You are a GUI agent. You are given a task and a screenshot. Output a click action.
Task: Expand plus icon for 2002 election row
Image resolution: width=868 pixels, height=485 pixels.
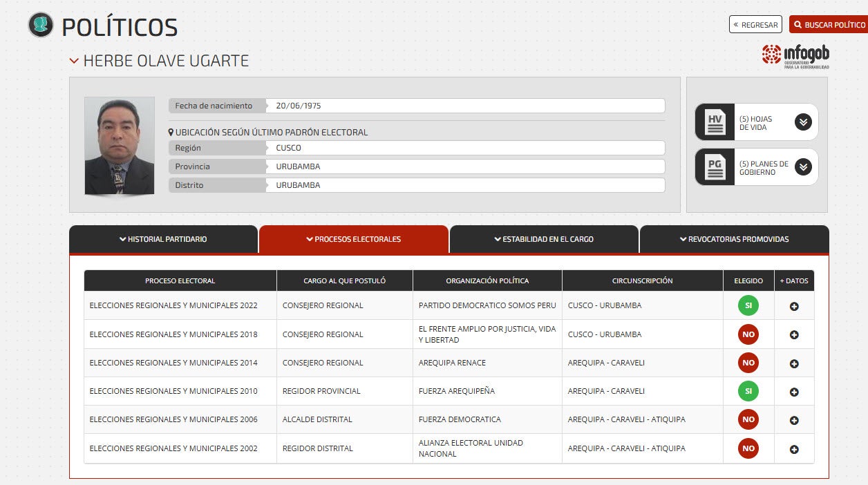(794, 449)
